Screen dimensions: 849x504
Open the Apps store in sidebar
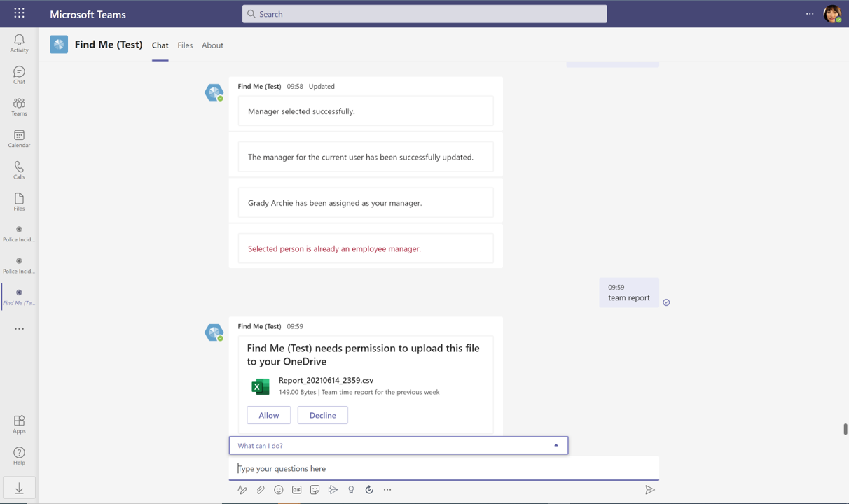click(x=19, y=424)
